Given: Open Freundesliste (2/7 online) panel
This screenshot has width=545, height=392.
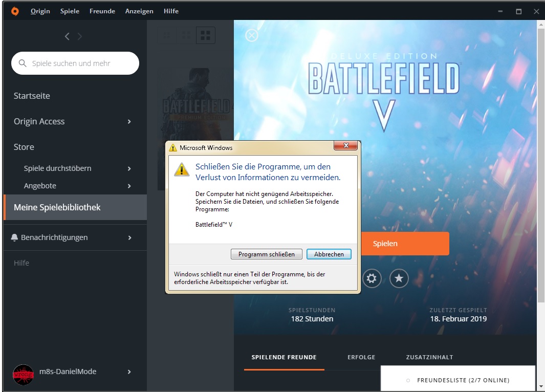Looking at the screenshot, I should 458,378.
